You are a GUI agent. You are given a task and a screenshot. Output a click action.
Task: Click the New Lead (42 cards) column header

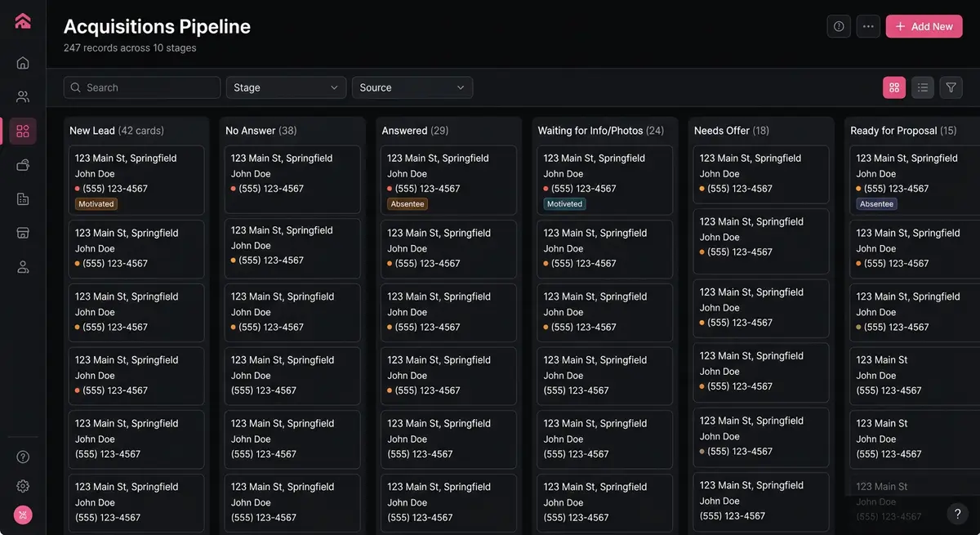click(x=117, y=131)
